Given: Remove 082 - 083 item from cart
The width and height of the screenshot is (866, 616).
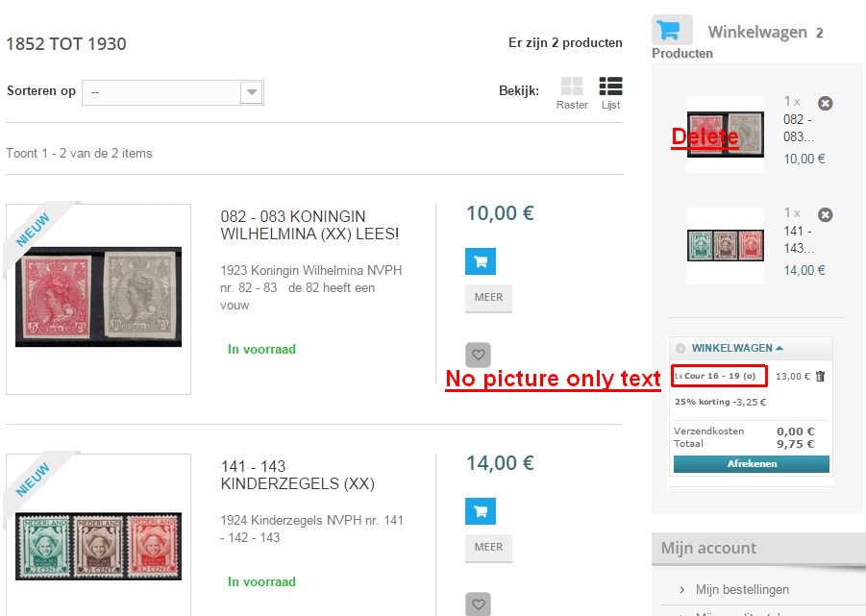Looking at the screenshot, I should pyautogui.click(x=825, y=103).
